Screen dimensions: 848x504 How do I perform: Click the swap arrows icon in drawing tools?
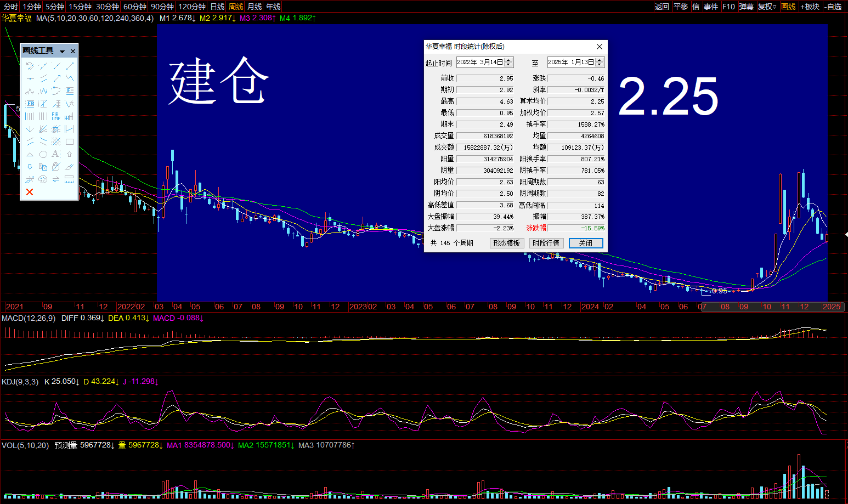[x=56, y=179]
